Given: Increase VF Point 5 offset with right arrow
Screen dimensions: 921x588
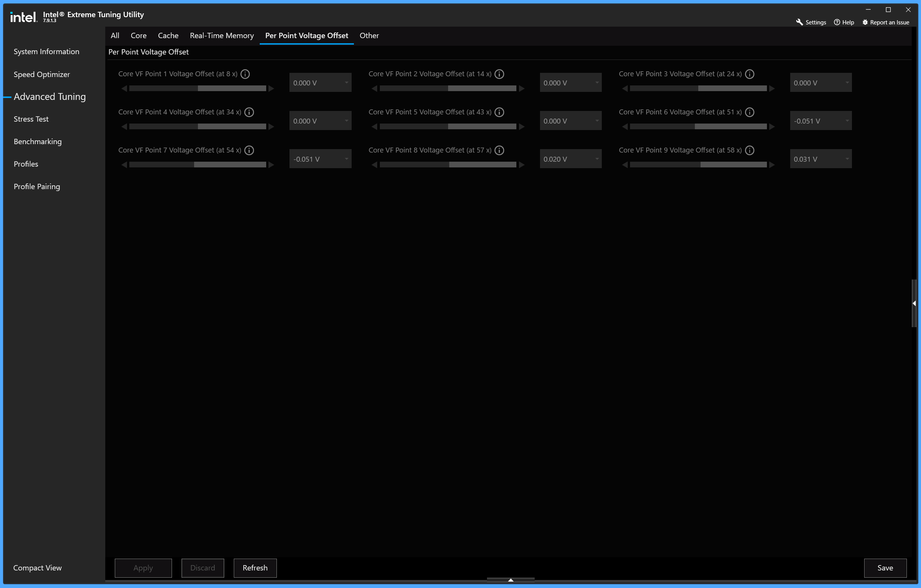Looking at the screenshot, I should click(522, 127).
